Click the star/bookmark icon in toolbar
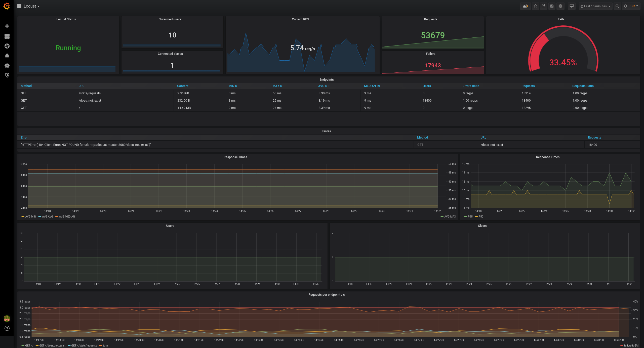Viewport: 644px width, 348px height. pyautogui.click(x=535, y=6)
